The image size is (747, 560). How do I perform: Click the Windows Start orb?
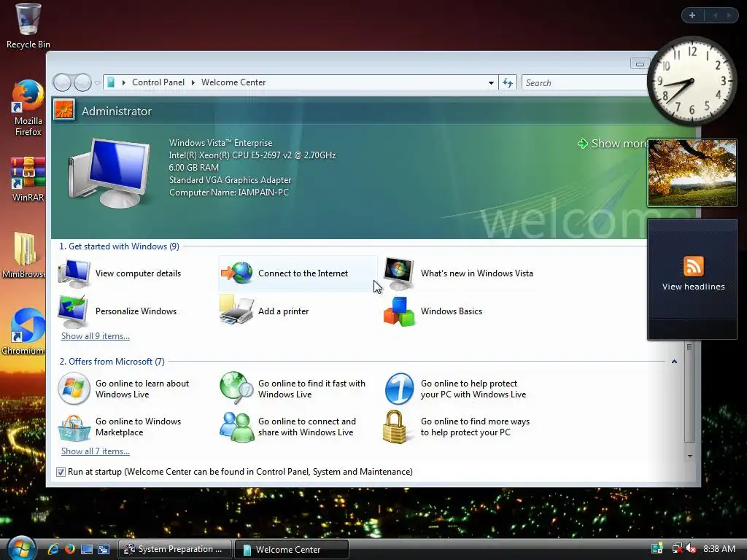coord(21,548)
